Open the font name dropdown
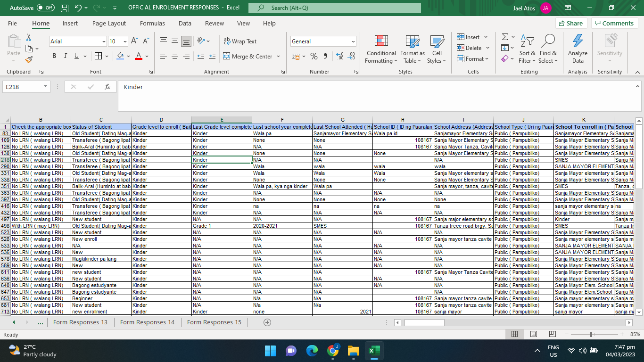This screenshot has width=644, height=362. (x=104, y=41)
